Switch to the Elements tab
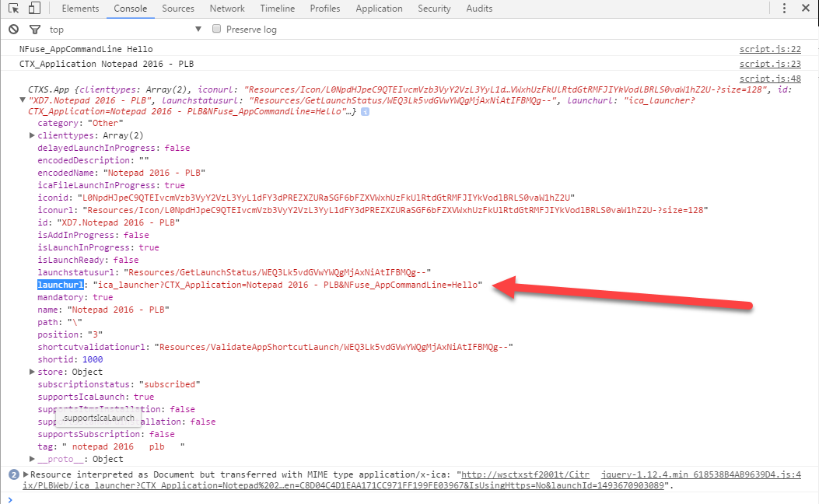The image size is (819, 504). pyautogui.click(x=80, y=9)
